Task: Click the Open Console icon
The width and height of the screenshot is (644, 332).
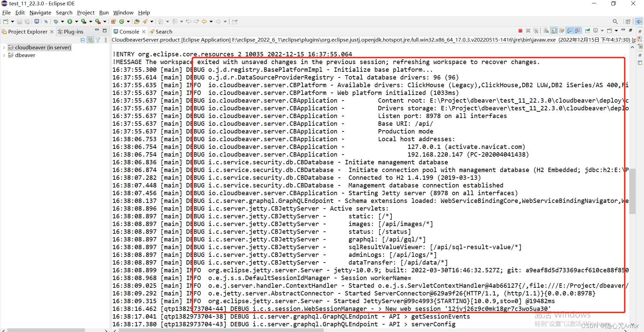Action: tap(609, 31)
